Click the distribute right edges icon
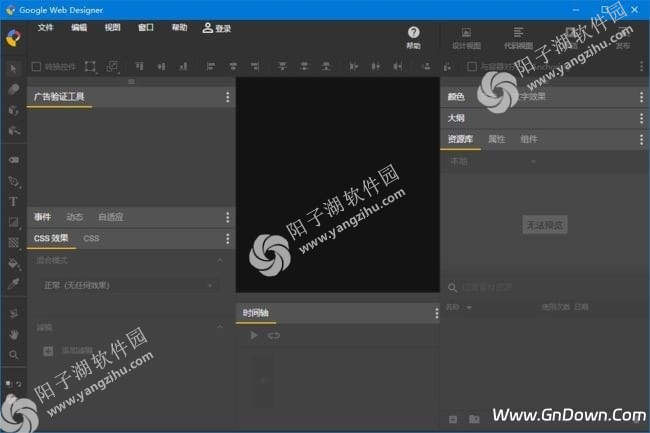 (398, 66)
